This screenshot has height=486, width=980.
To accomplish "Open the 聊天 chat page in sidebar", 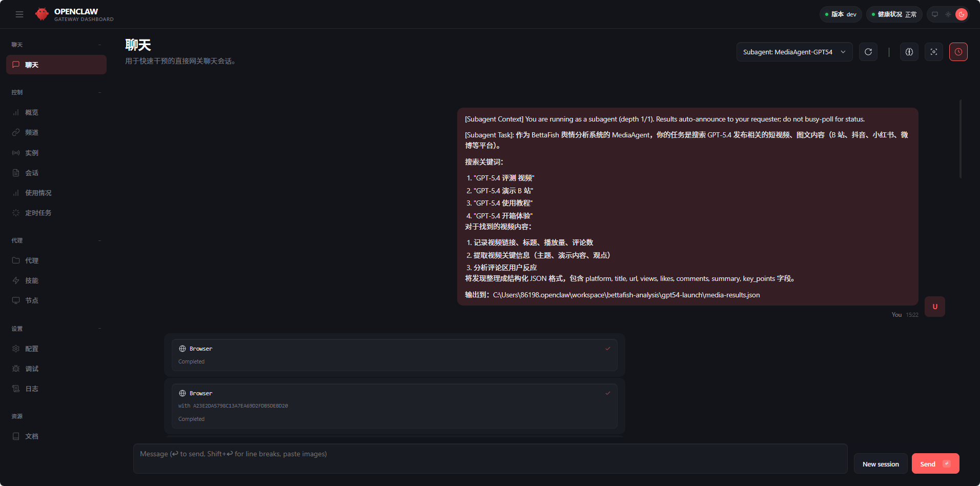I will [x=56, y=65].
